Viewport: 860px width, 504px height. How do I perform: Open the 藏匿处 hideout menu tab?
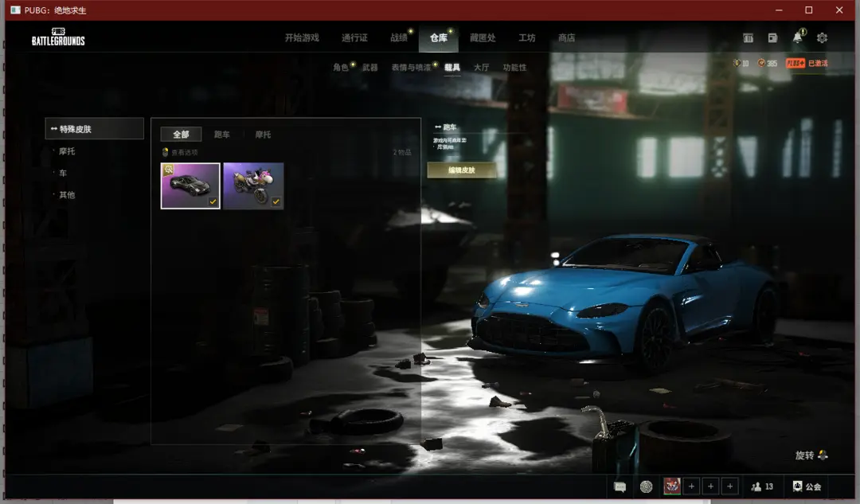coord(483,38)
